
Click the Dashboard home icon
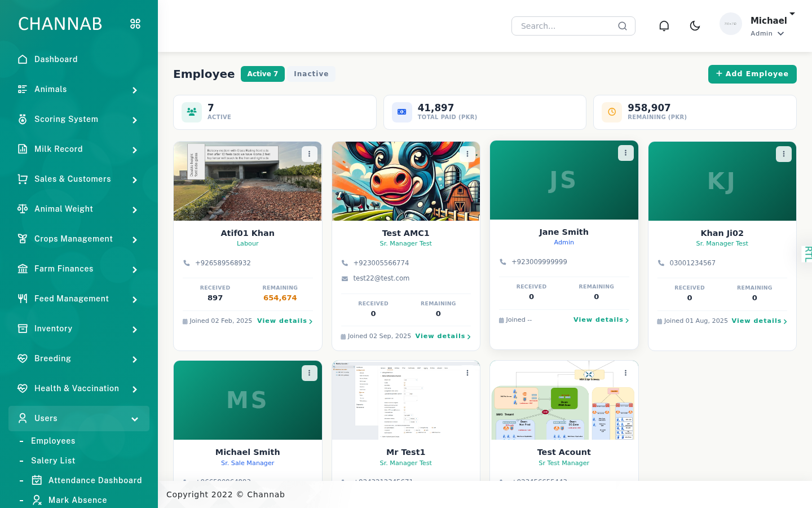(x=23, y=59)
